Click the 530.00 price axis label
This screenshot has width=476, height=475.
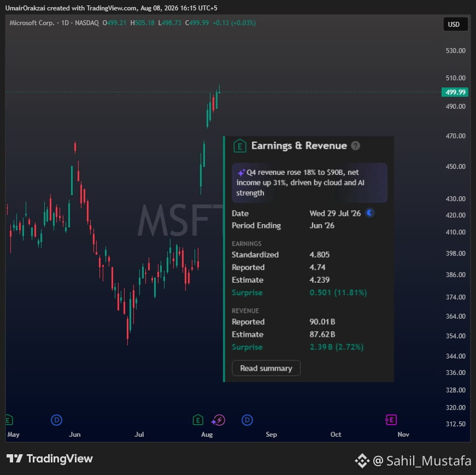(x=455, y=50)
